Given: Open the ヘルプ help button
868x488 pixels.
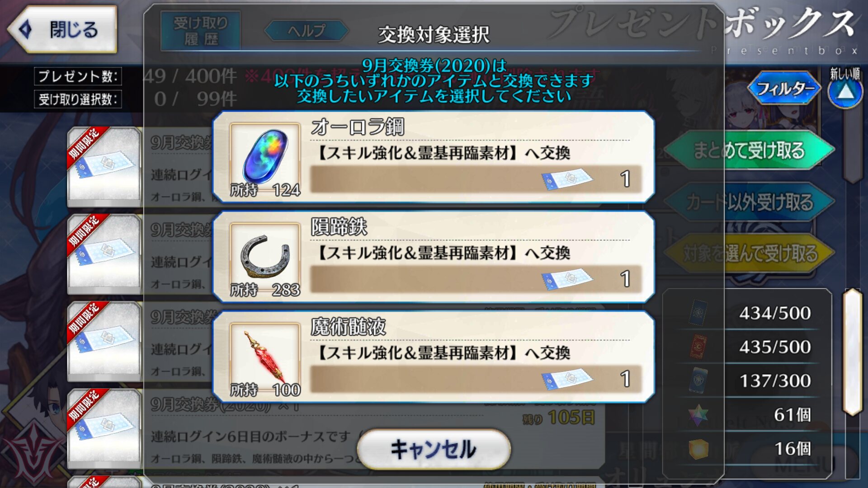Looking at the screenshot, I should 307,31.
